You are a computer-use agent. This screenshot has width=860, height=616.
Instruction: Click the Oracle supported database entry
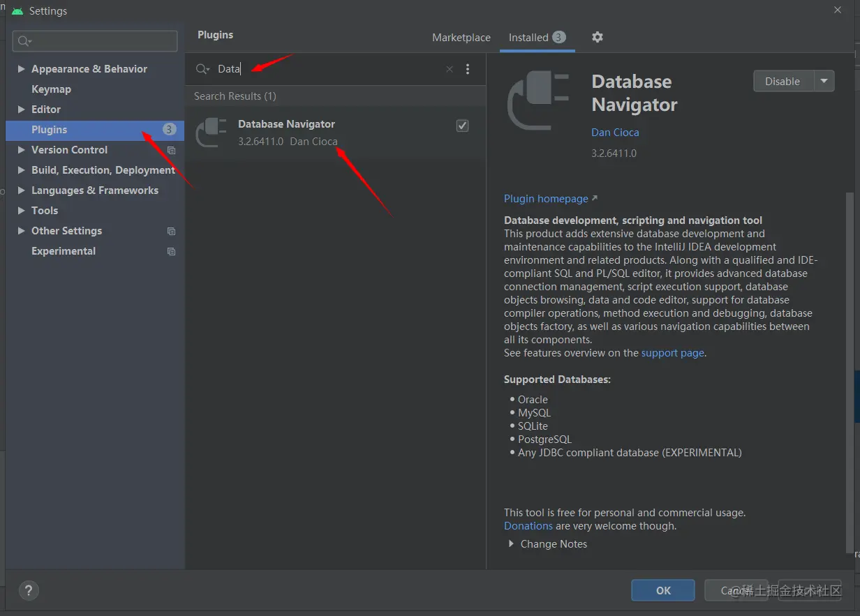click(533, 400)
